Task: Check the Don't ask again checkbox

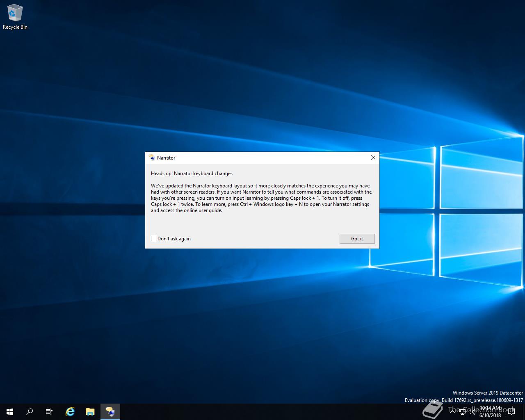Action: point(154,239)
